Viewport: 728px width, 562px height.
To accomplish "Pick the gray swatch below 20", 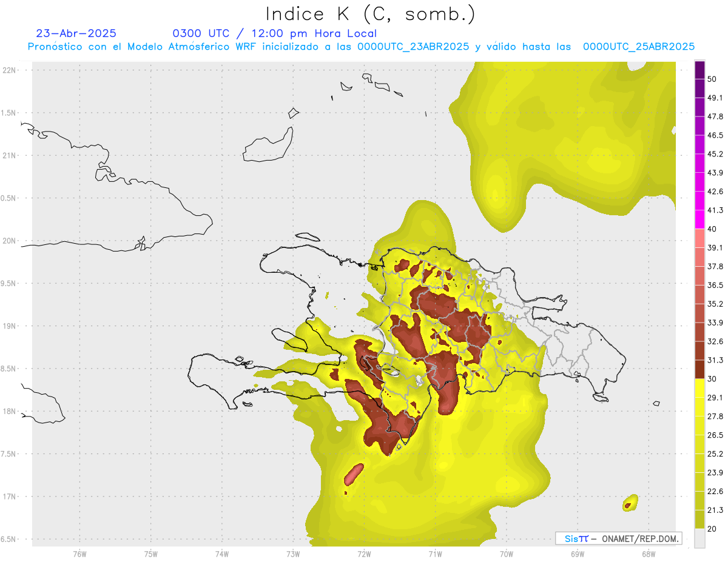I will tap(699, 538).
